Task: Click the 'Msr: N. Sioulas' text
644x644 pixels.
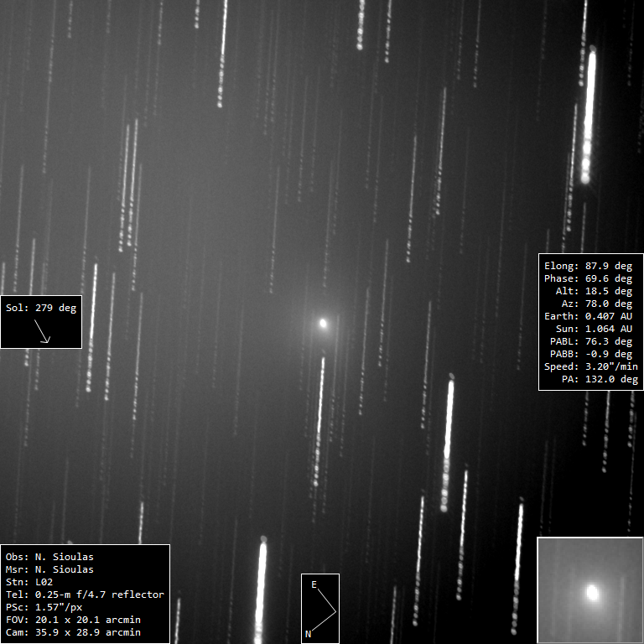Action: click(49, 569)
